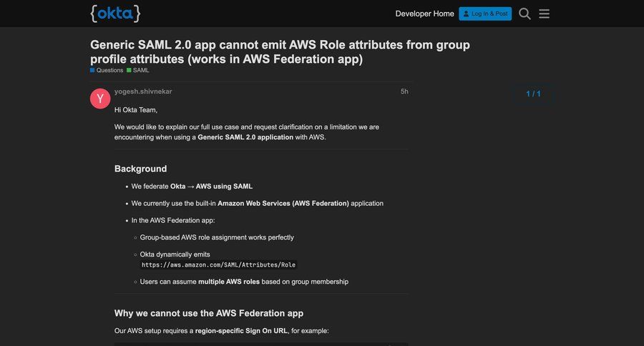Click the 'Why we cannot use' heading
This screenshot has width=644, height=346.
coord(209,313)
